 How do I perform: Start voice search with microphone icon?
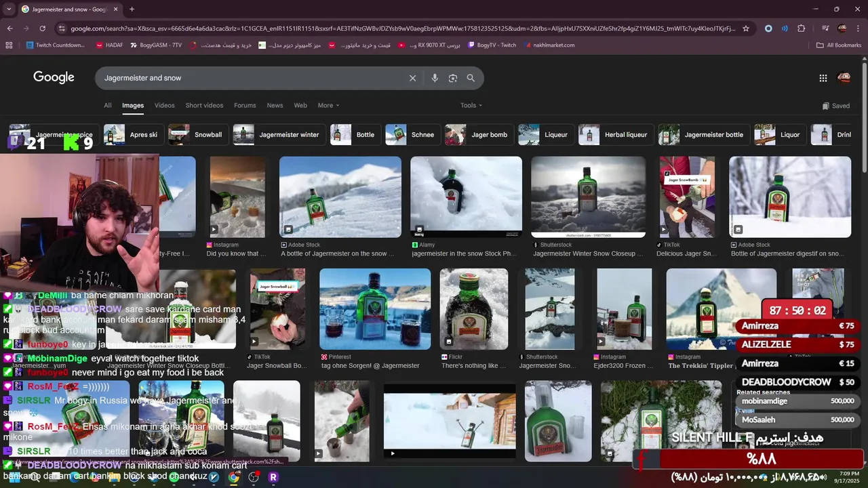pos(435,78)
